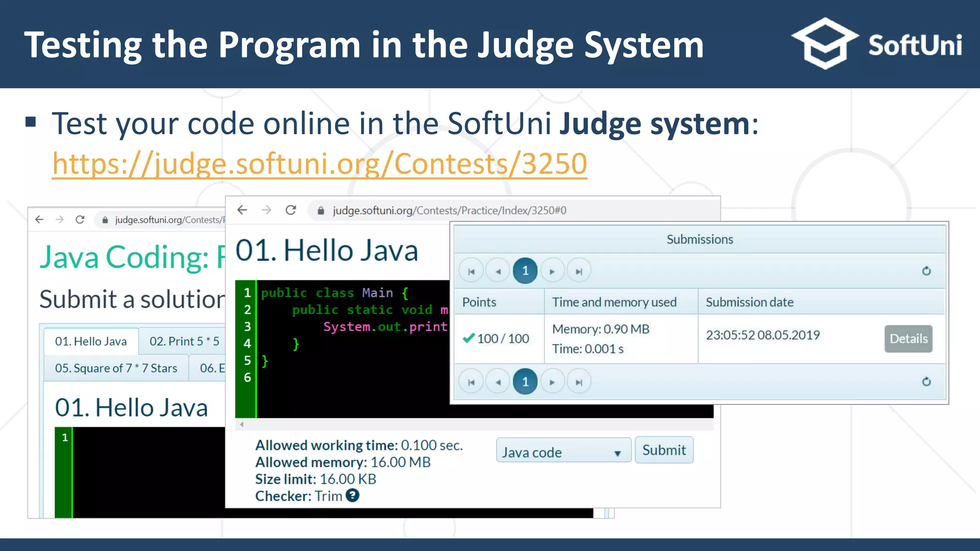Reload the front browser page
Image resolution: width=980 pixels, height=551 pixels.
[x=291, y=210]
